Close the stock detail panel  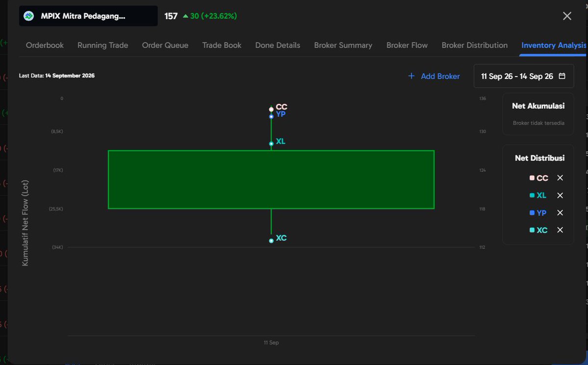tap(567, 16)
